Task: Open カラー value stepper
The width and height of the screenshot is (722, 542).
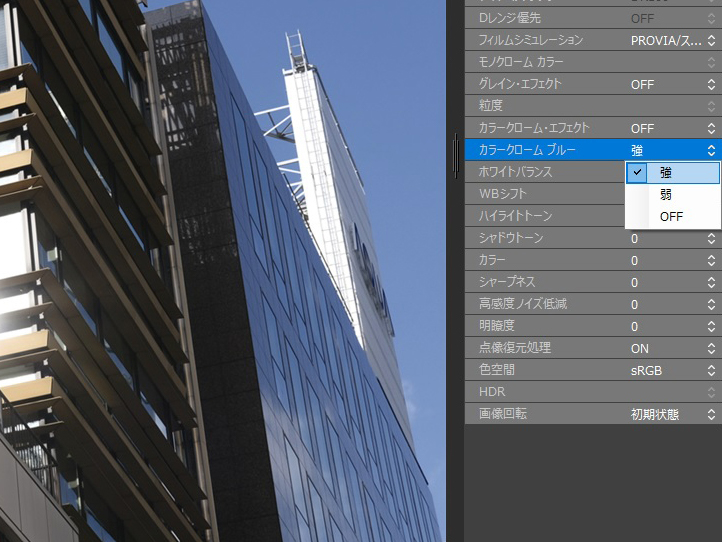Action: click(711, 261)
